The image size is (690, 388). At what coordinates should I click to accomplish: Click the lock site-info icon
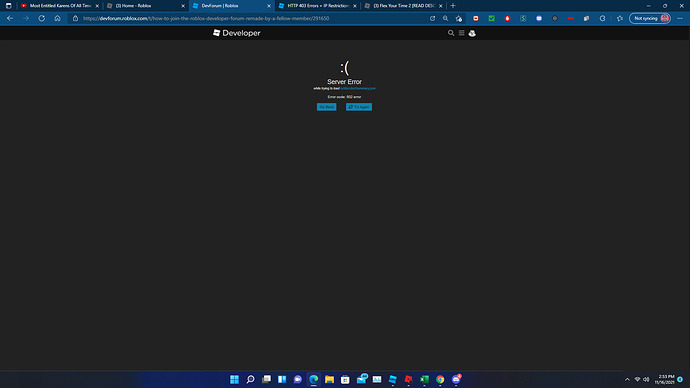click(75, 18)
